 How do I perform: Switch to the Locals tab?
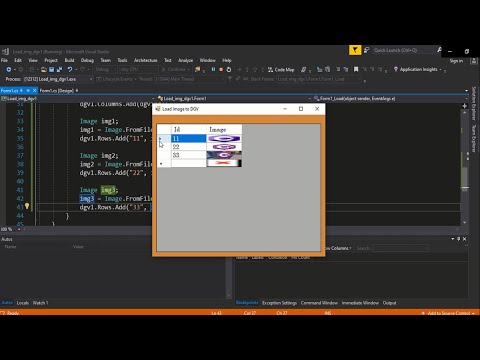point(23,303)
